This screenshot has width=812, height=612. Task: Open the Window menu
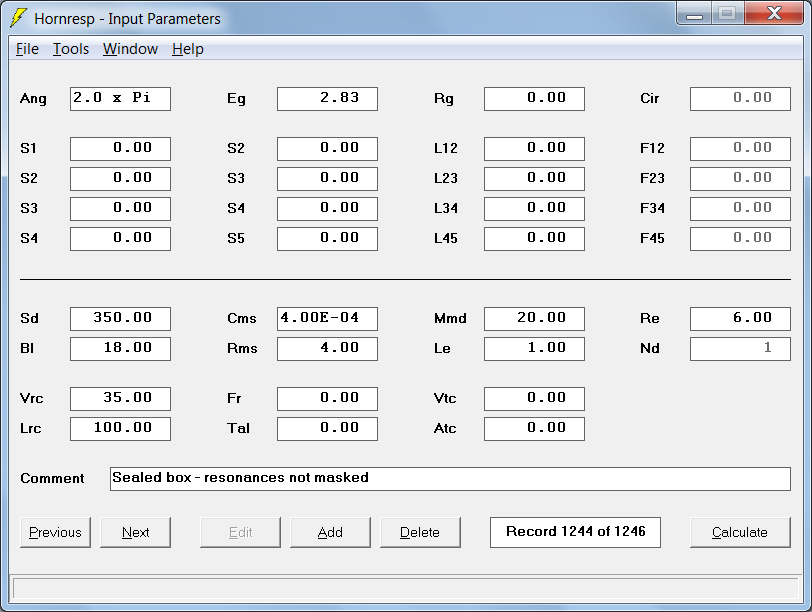130,49
